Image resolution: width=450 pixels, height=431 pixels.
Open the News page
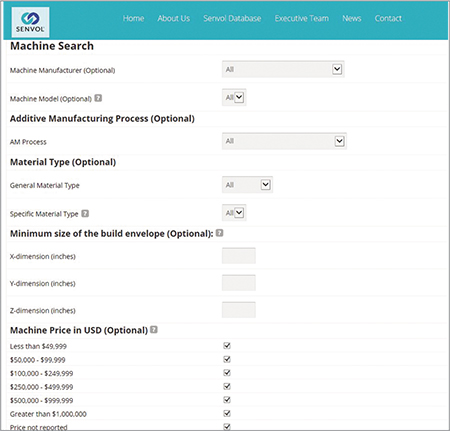pyautogui.click(x=352, y=18)
